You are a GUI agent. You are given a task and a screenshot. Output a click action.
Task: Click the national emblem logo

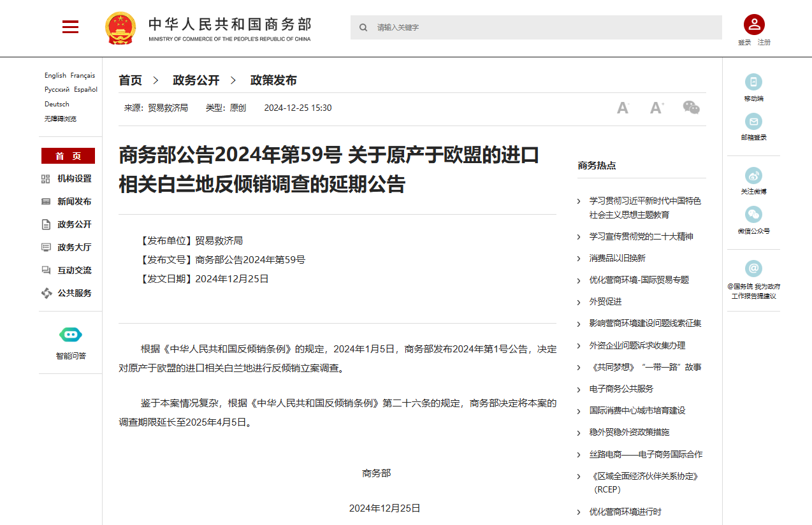click(120, 27)
